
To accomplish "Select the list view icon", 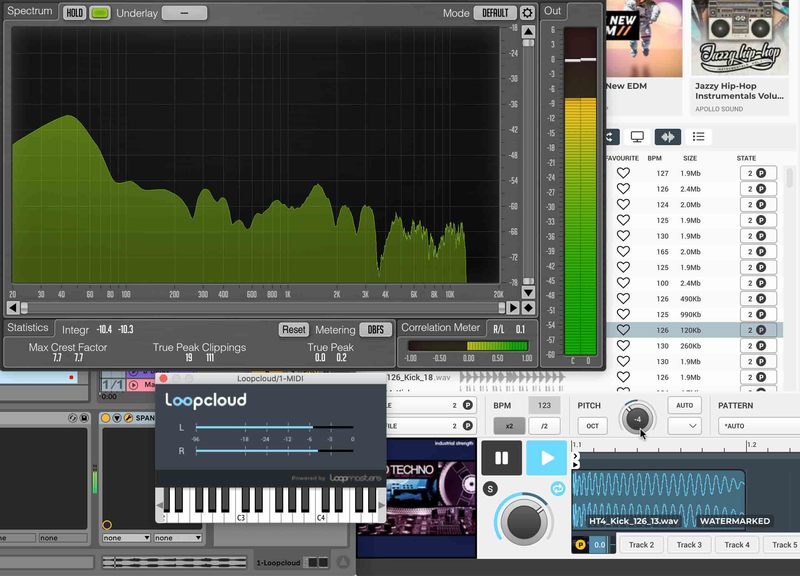I will pos(699,137).
